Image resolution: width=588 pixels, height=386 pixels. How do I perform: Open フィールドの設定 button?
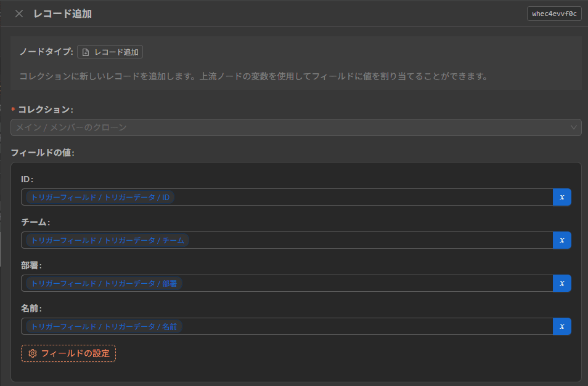tap(68, 353)
